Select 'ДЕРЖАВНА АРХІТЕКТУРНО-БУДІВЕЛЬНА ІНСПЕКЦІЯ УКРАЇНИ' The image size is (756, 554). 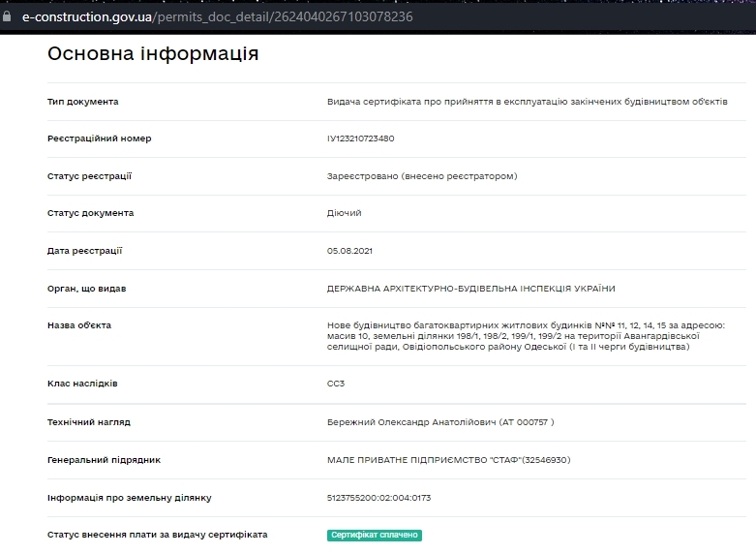471,289
